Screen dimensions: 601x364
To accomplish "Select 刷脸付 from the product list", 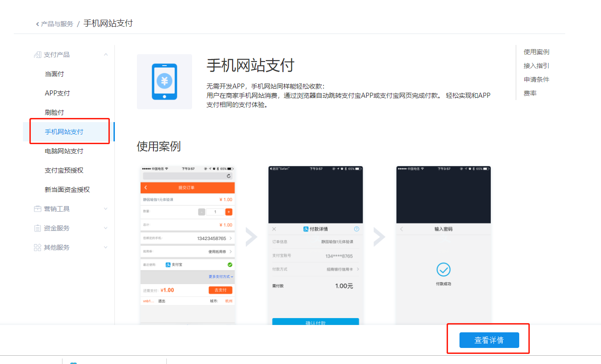I will pyautogui.click(x=54, y=112).
